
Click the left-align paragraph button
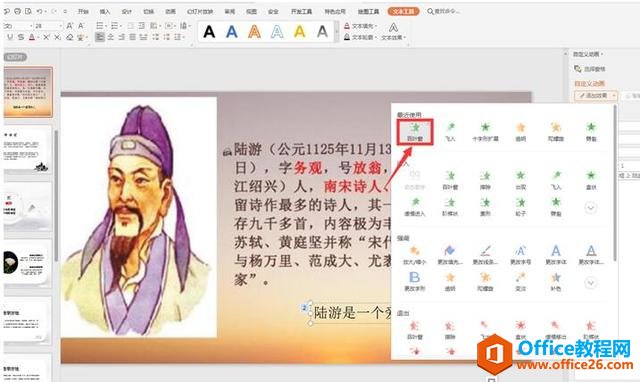point(100,37)
